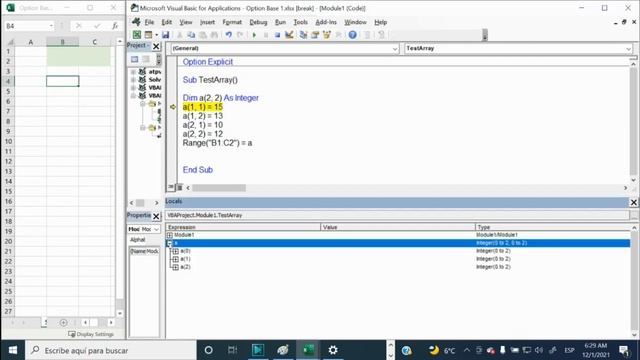Click the Excel formula bar enter checkmark
640x360 pixels.
tap(97, 26)
